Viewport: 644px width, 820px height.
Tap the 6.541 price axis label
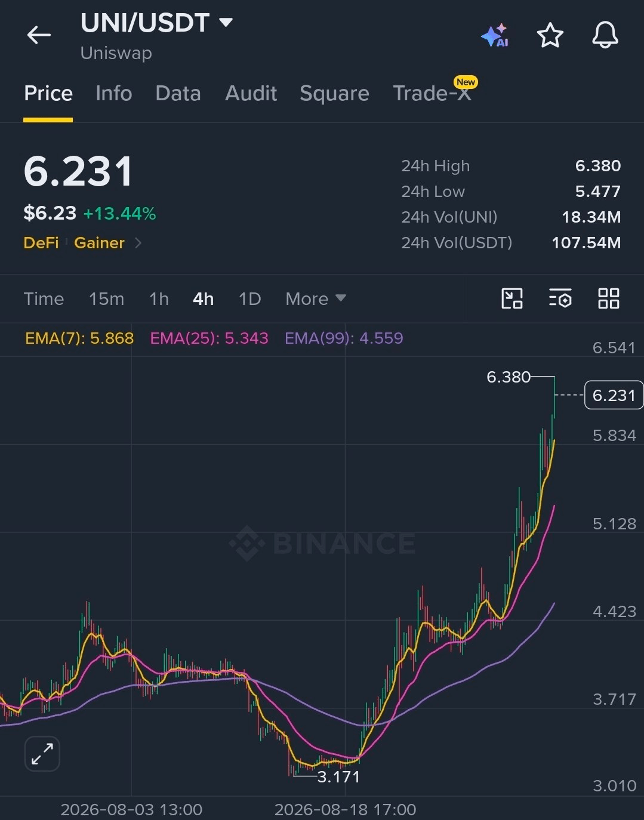pos(614,348)
